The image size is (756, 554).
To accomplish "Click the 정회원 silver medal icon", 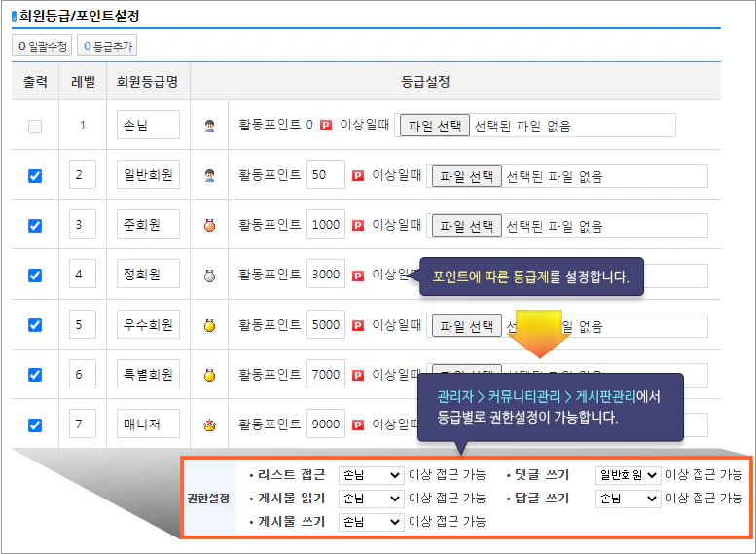I will (209, 276).
